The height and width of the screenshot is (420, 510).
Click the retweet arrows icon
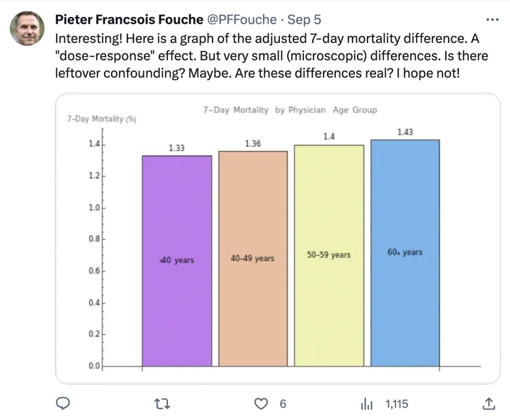click(162, 404)
